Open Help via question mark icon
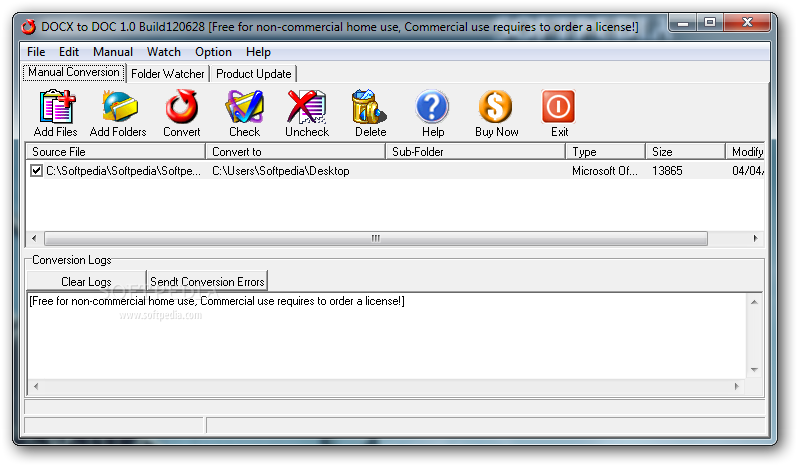 432,107
